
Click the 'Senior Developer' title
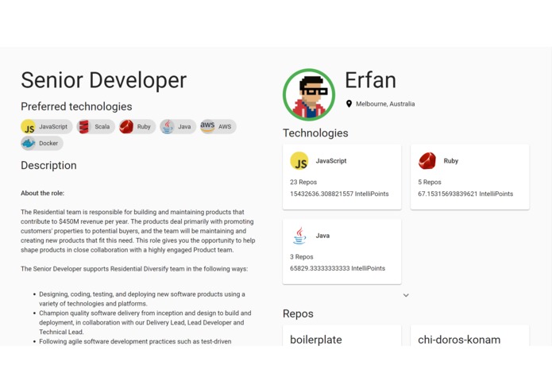[104, 80]
